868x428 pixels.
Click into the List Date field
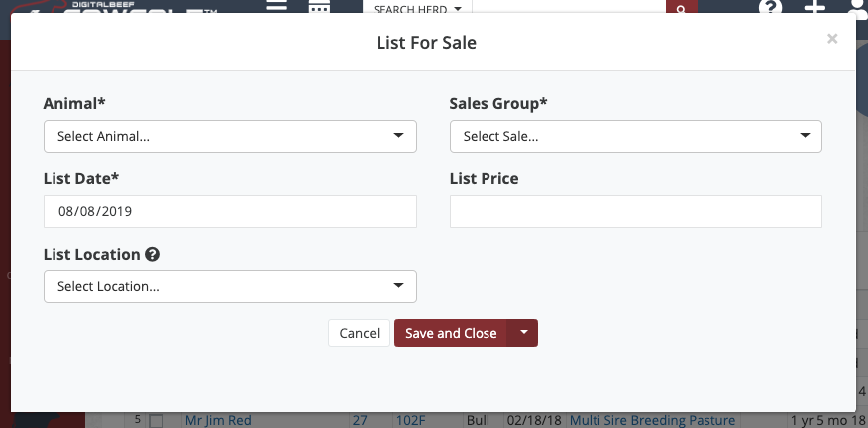230,211
